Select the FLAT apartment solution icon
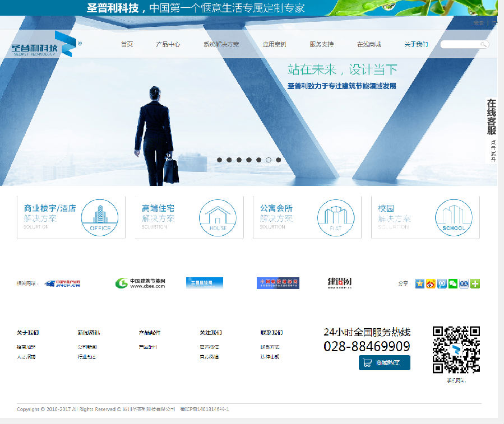Screen dimensions: 504x424 tap(336, 217)
